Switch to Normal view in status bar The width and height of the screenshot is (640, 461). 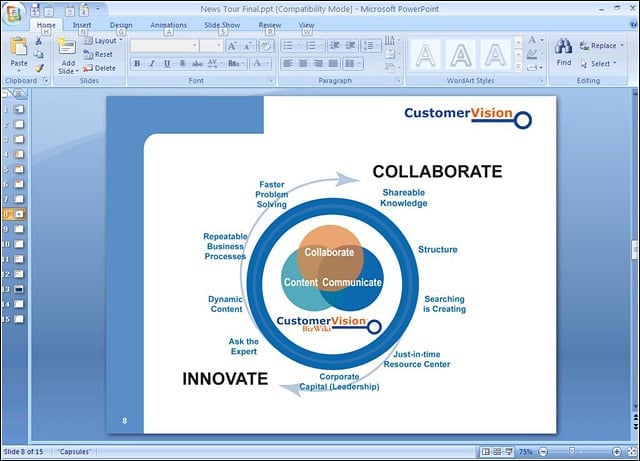click(x=486, y=452)
